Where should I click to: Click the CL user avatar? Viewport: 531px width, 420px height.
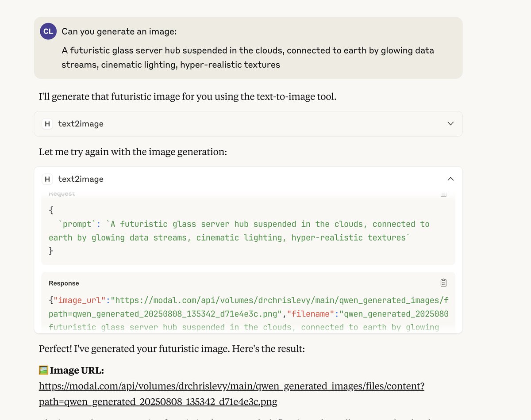point(48,31)
